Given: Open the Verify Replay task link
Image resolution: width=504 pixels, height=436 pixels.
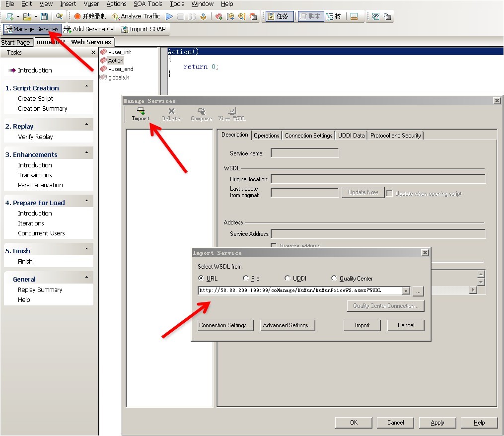Looking at the screenshot, I should 35,137.
